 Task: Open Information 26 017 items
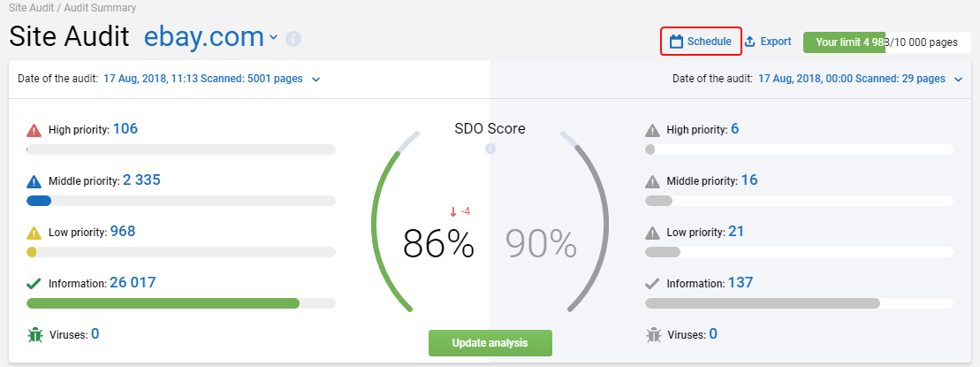[133, 283]
